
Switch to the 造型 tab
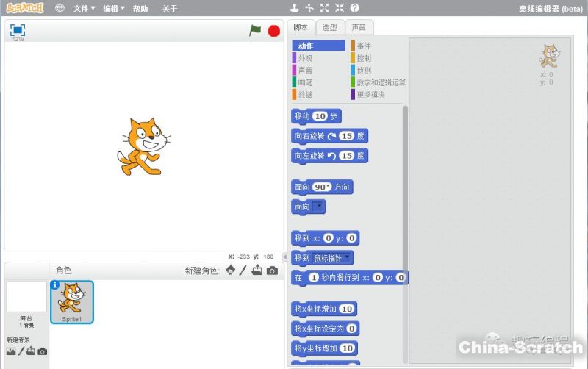point(330,27)
